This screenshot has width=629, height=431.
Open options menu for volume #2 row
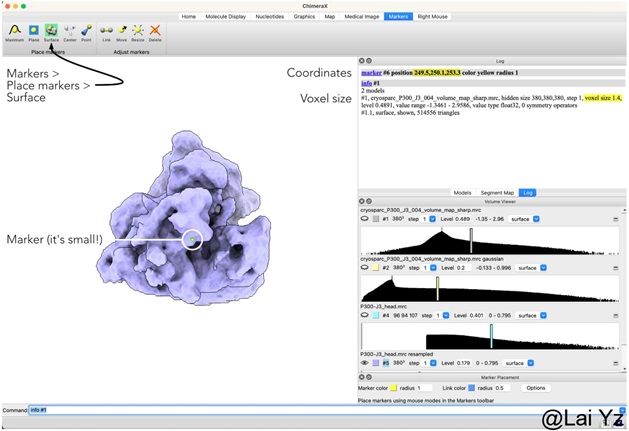[x=616, y=268]
